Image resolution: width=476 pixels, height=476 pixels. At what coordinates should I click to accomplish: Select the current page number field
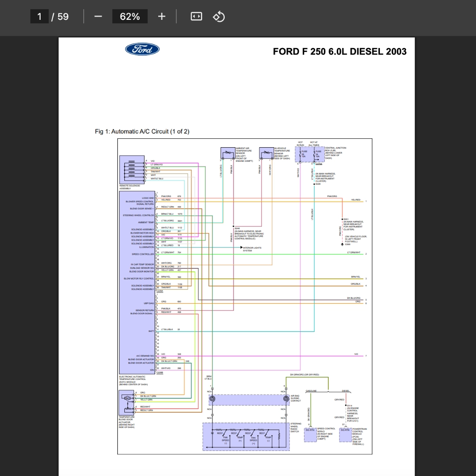coord(40,16)
